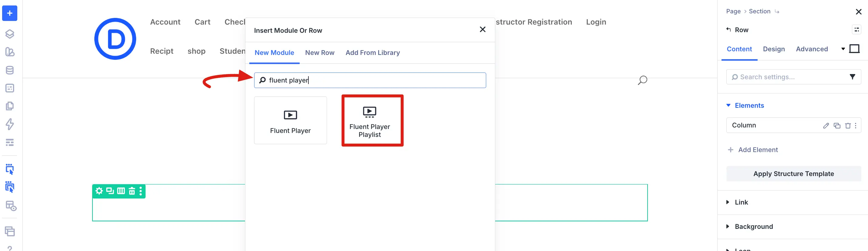Click the lightning bolt icon in sidebar
The height and width of the screenshot is (251, 868).
[10, 124]
